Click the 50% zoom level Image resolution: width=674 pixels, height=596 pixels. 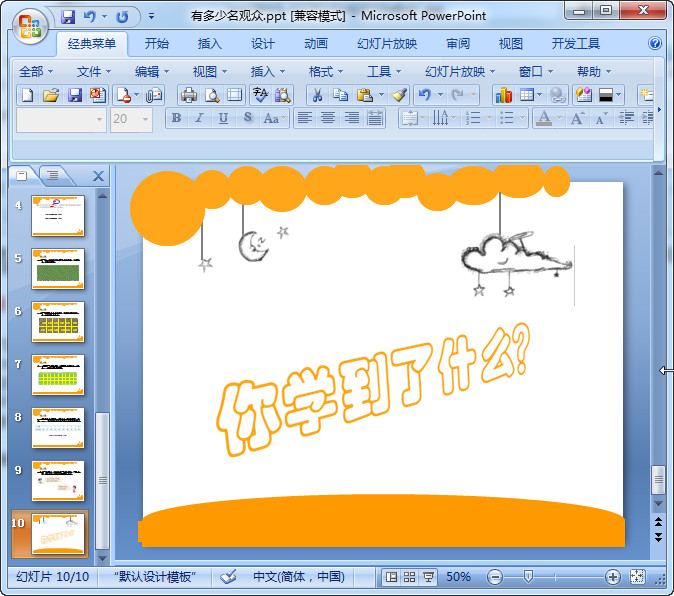458,577
